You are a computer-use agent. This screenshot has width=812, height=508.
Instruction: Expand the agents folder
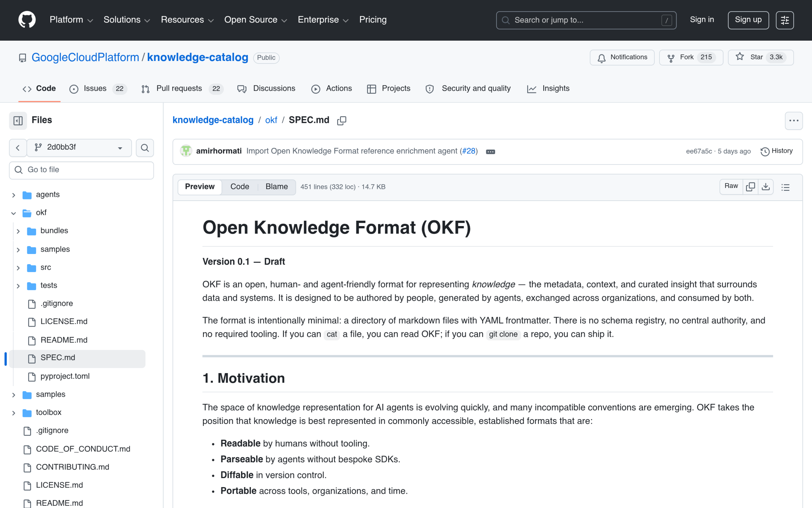click(14, 195)
